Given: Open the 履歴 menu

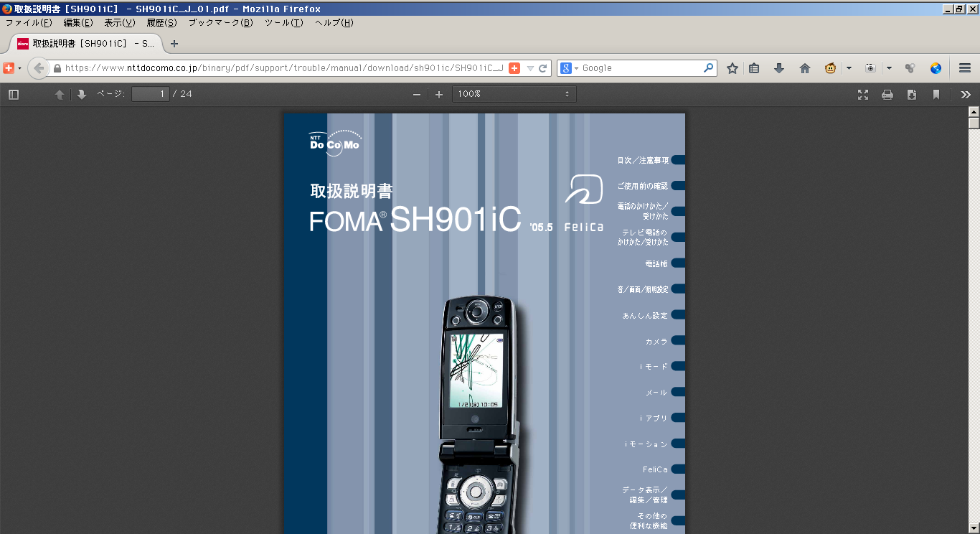Looking at the screenshot, I should 161,22.
